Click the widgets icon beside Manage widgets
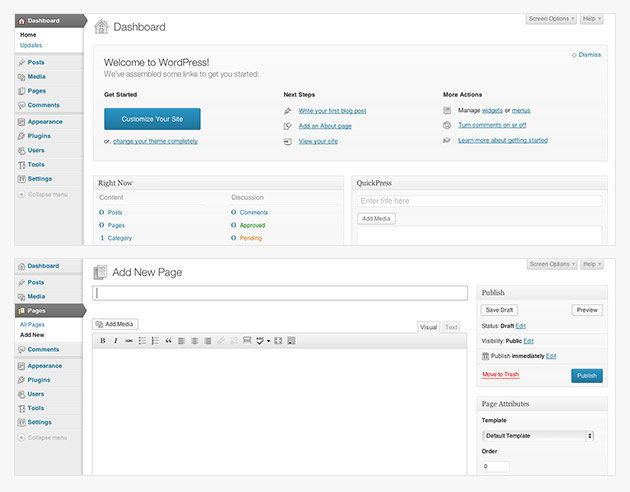This screenshot has width=630, height=492. coord(447,110)
